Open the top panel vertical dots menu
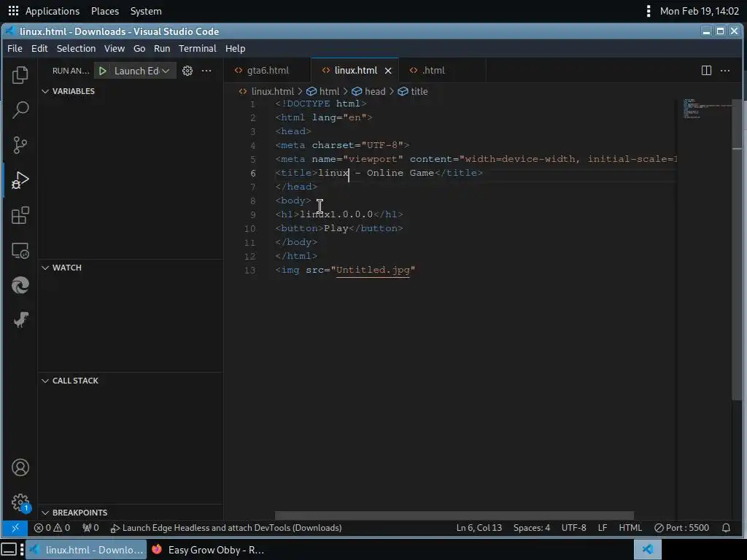Screen dimensions: 747x560 pyautogui.click(x=648, y=10)
